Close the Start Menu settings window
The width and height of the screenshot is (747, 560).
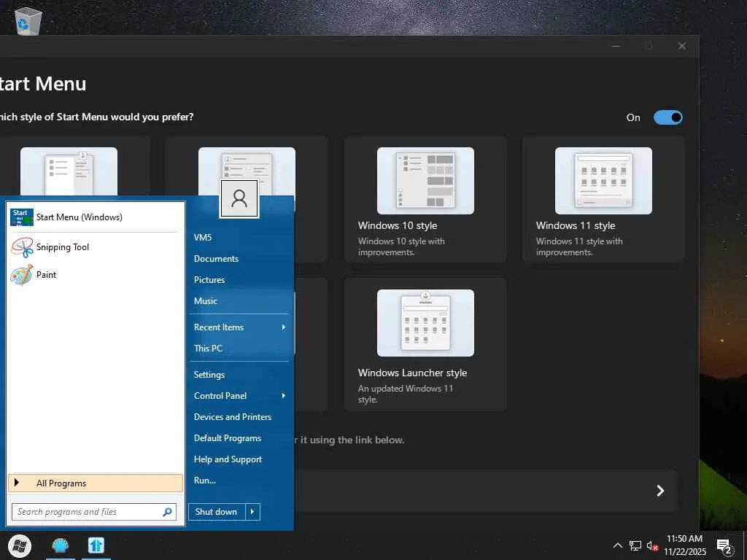tap(682, 46)
